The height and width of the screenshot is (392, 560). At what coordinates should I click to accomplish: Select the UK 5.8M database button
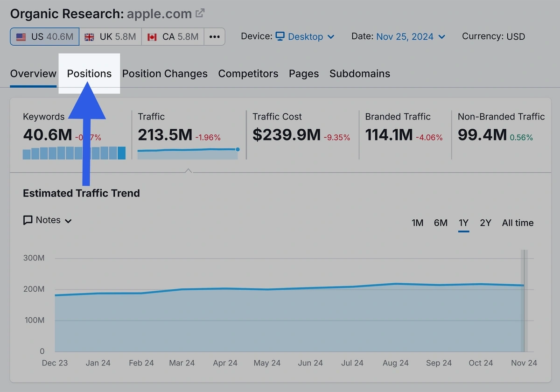coord(110,36)
